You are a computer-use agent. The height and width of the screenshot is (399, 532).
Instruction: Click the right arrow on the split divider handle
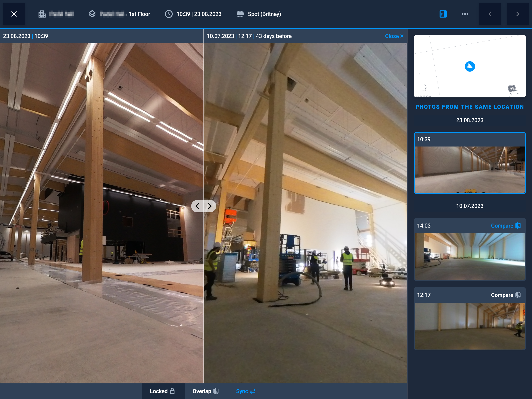click(210, 206)
